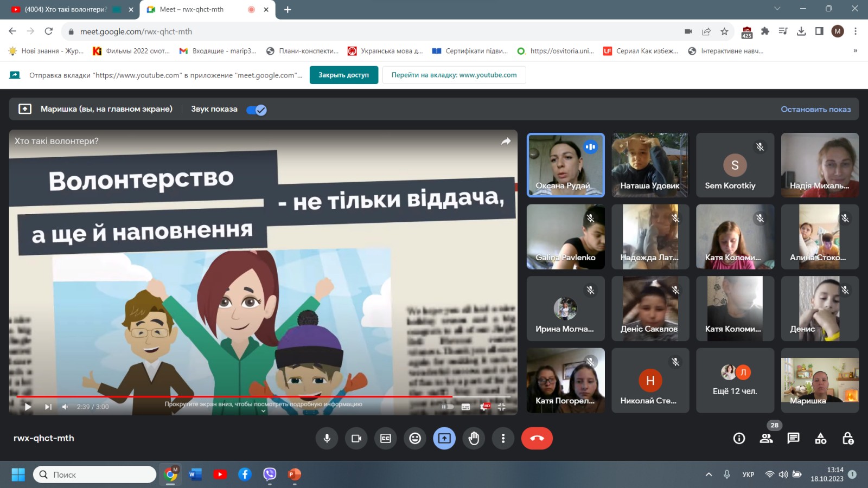Image resolution: width=868 pixels, height=488 pixels.
Task: Click the present screen button
Action: tap(444, 438)
